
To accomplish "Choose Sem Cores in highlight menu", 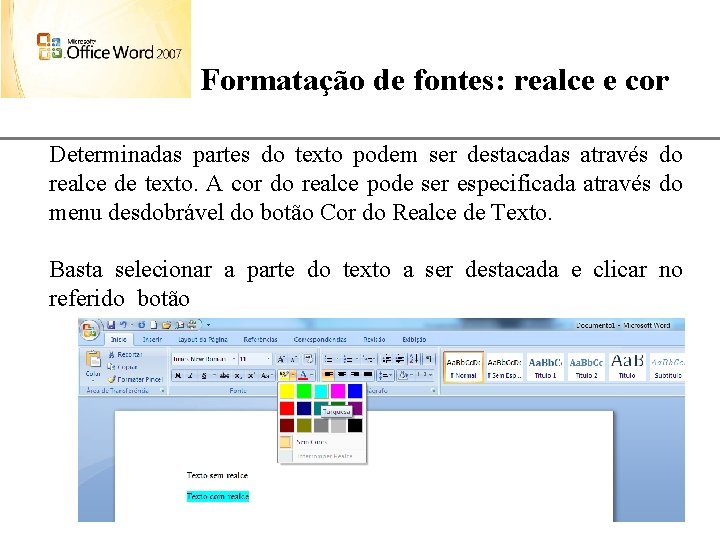I will click(x=323, y=442).
